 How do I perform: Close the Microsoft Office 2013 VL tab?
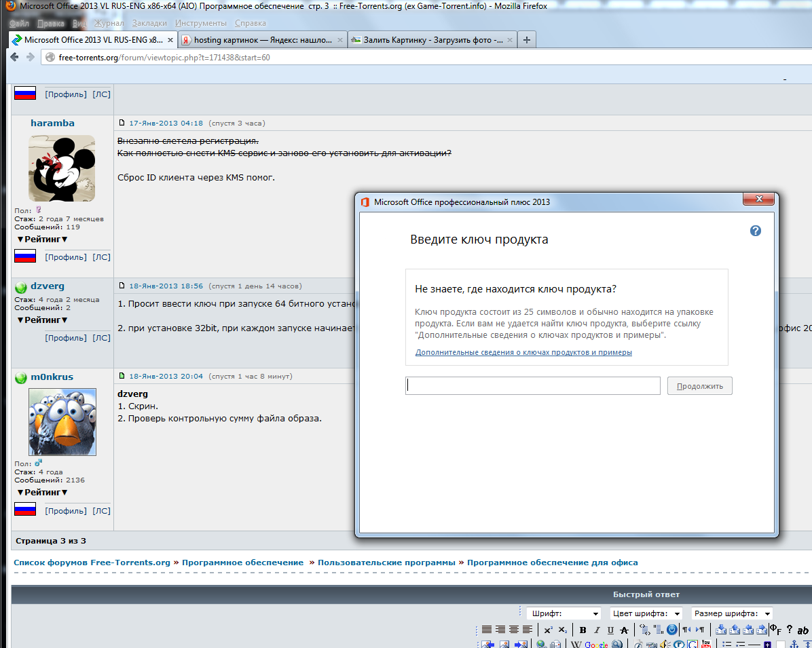(170, 40)
